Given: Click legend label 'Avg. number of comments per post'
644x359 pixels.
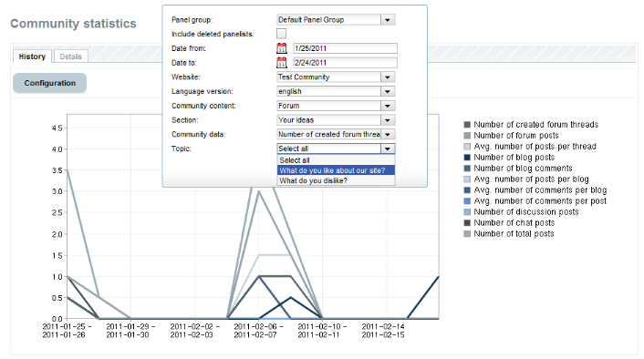Looking at the screenshot, I should 540,201.
